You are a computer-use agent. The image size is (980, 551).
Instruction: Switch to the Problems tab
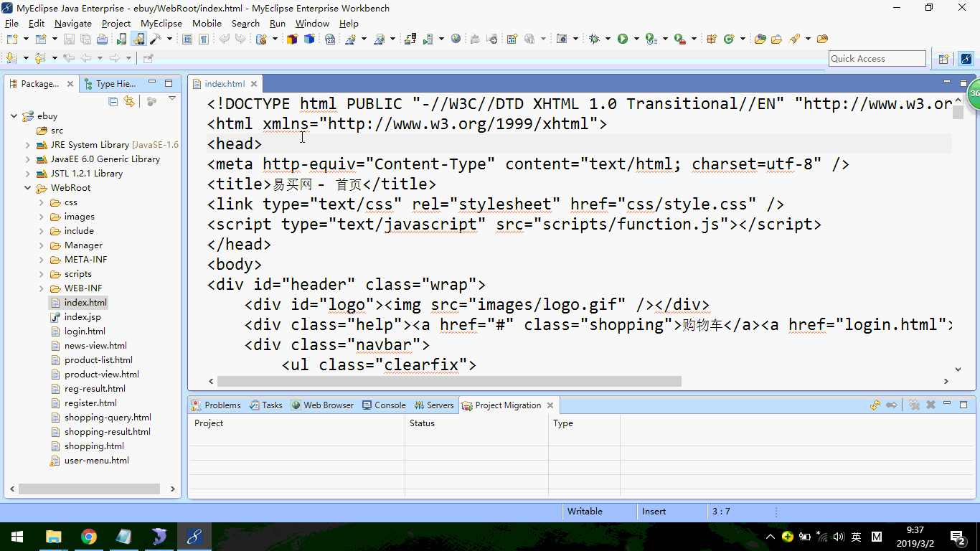[216, 405]
